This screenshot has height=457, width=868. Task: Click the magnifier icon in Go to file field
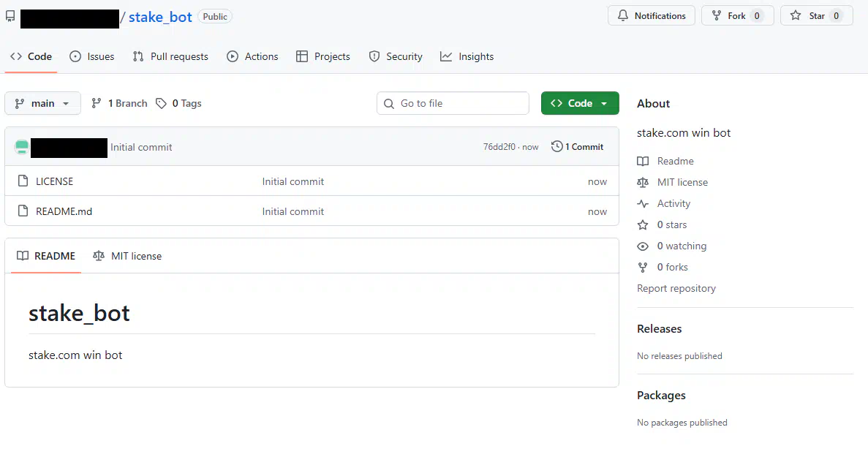(x=389, y=103)
